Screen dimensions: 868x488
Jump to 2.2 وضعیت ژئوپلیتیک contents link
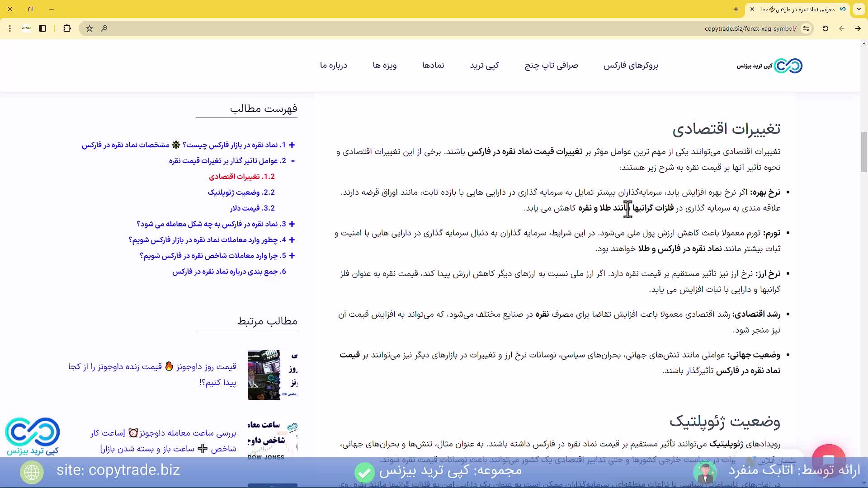241,192
